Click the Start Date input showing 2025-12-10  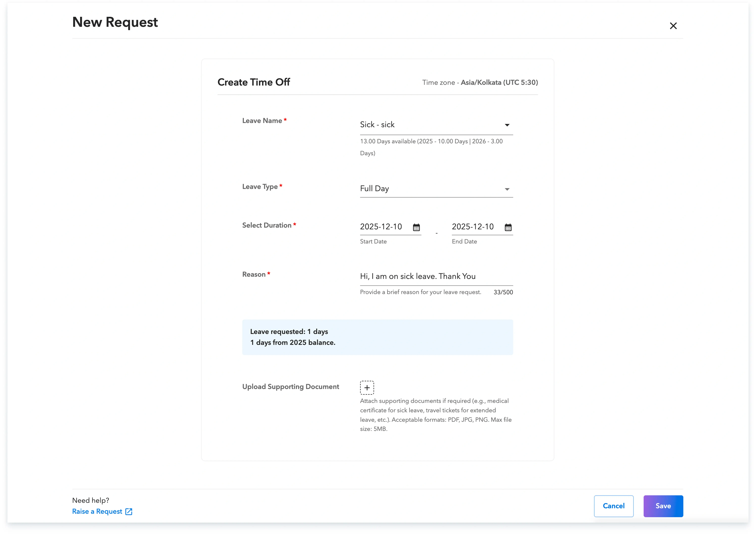tap(381, 227)
